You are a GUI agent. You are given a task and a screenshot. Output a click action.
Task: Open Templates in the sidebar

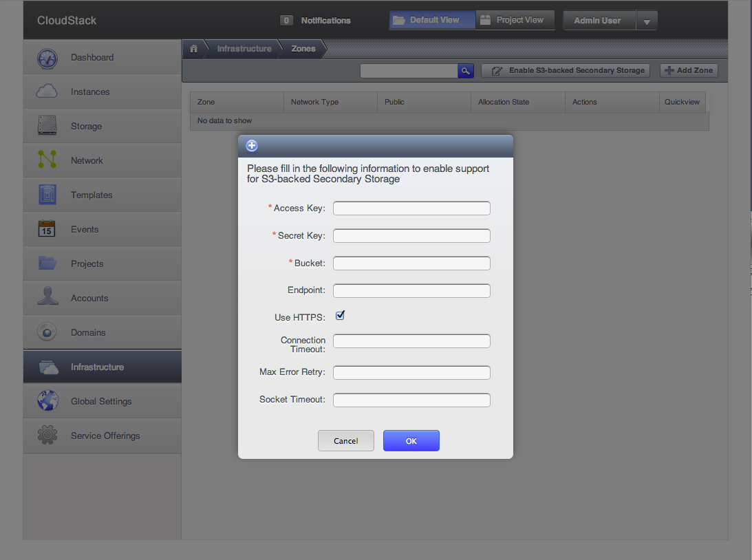102,195
